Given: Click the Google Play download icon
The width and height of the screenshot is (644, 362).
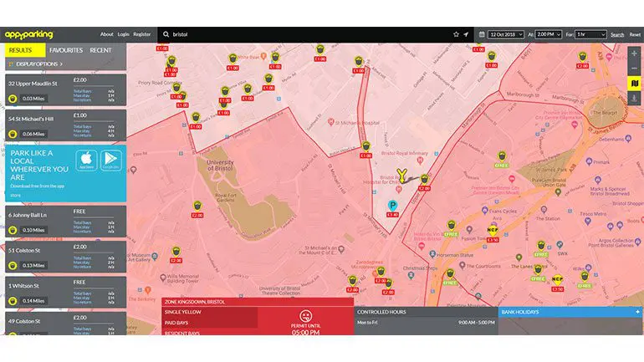Looking at the screenshot, I should coord(110,159).
